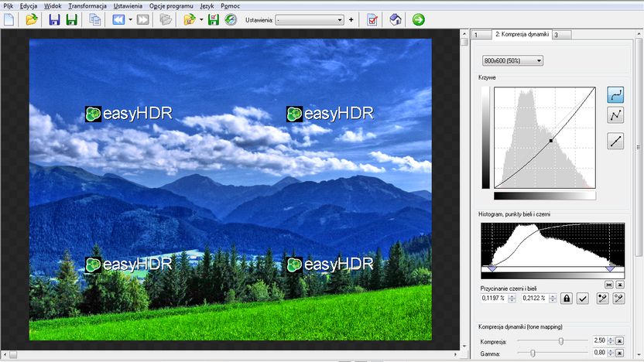Open the Widok menu

53,6
